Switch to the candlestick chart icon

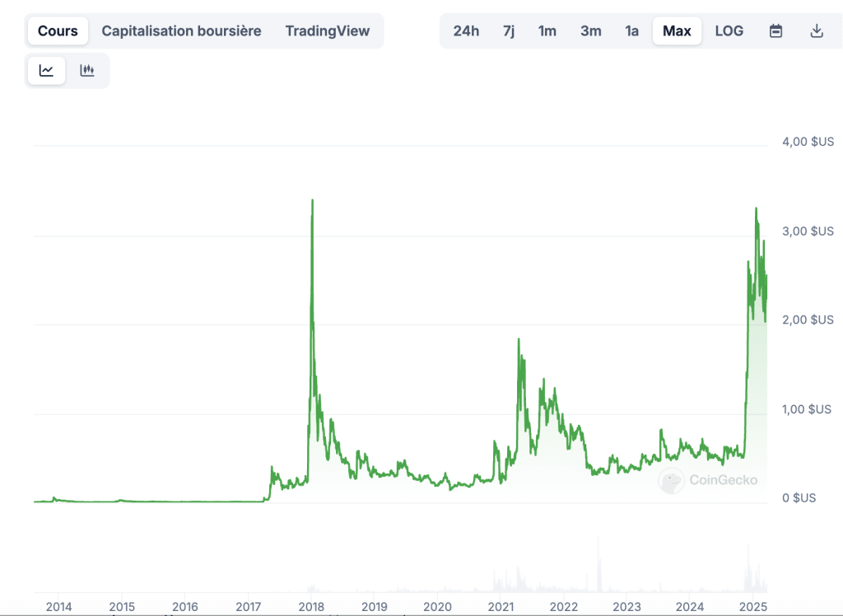click(x=87, y=71)
